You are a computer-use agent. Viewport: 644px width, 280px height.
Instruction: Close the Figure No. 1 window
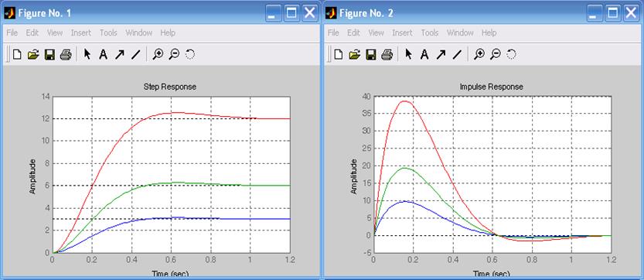tap(310, 13)
